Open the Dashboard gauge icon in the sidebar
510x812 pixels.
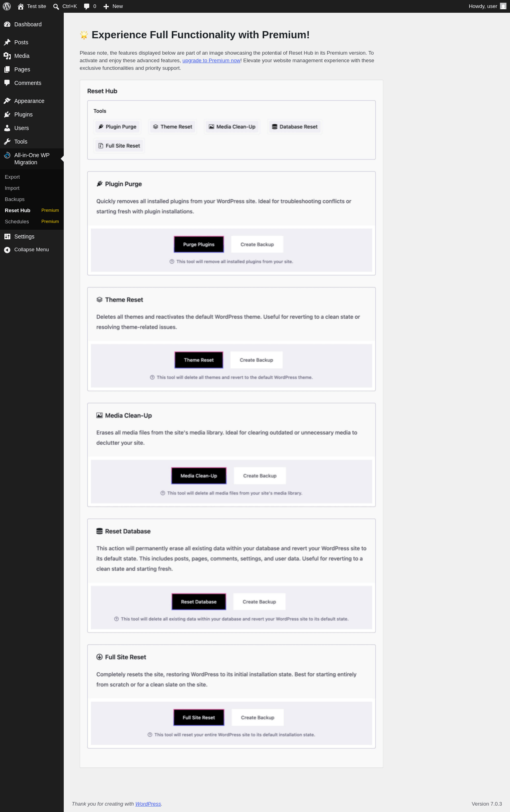coord(7,24)
